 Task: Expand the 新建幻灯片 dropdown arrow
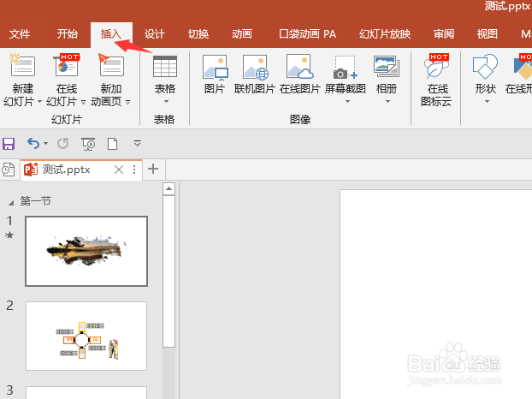click(39, 102)
